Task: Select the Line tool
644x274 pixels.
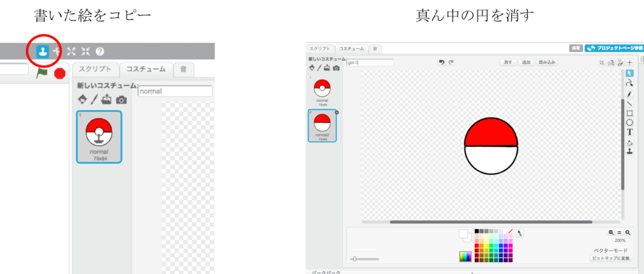Action: (629, 103)
